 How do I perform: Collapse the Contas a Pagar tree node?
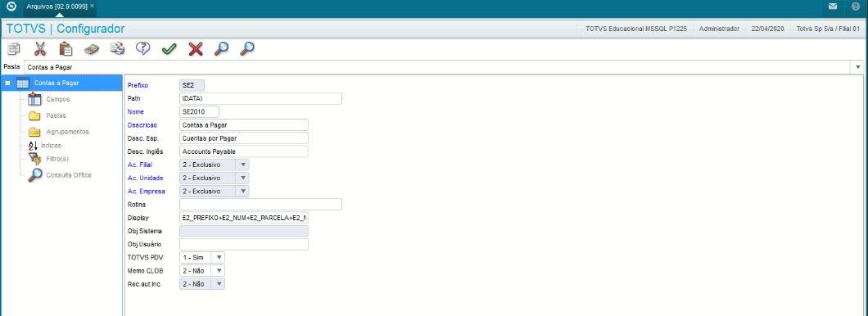7,83
